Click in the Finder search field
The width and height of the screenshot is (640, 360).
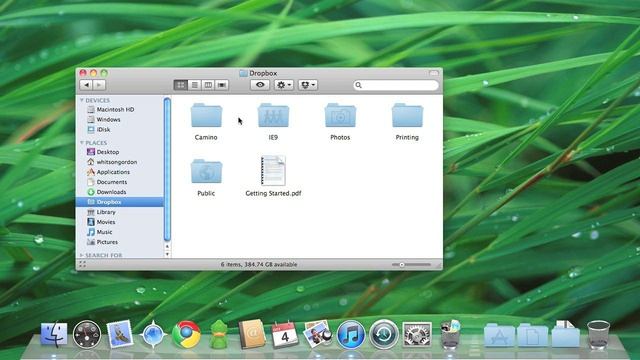click(396, 85)
